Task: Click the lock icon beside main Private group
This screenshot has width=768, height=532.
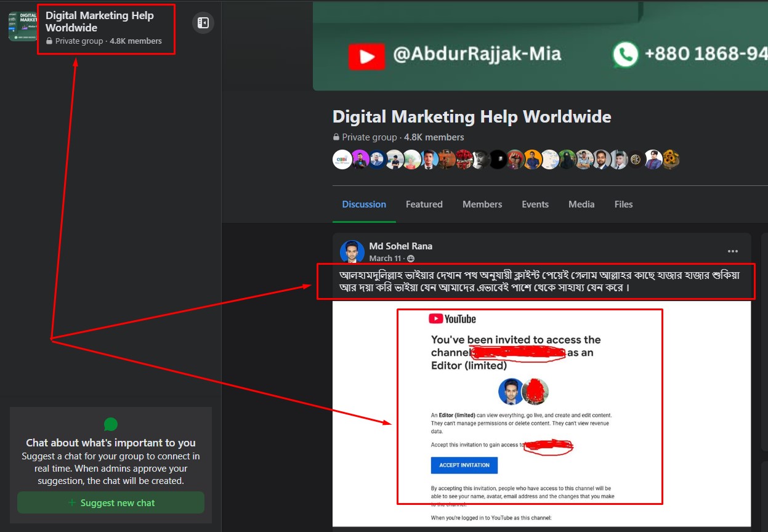Action: [x=336, y=137]
